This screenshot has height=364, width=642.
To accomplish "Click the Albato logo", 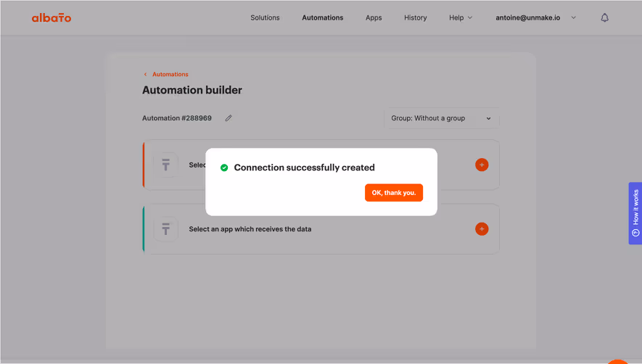I will pyautogui.click(x=52, y=17).
